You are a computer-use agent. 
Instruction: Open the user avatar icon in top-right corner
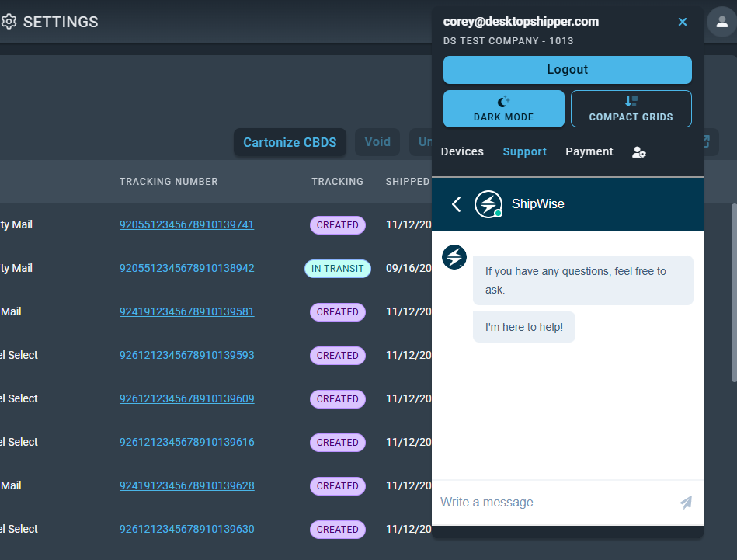click(721, 23)
